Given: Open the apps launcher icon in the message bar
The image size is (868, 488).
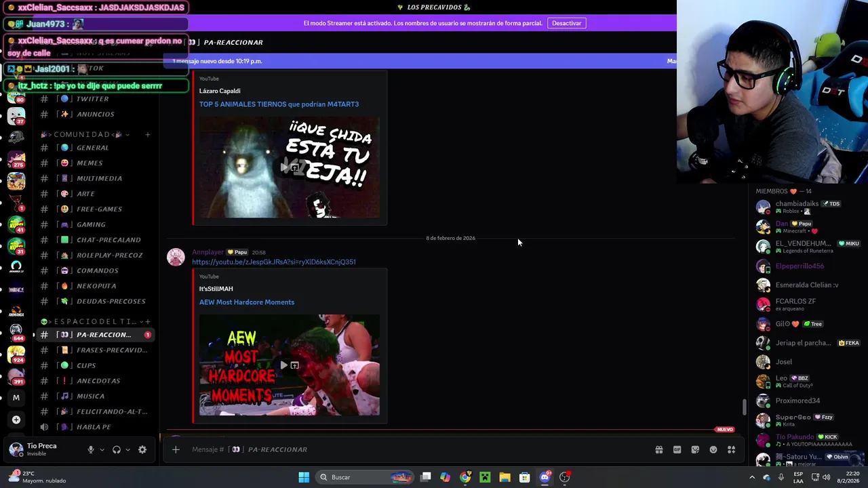Looking at the screenshot, I should pos(731,449).
